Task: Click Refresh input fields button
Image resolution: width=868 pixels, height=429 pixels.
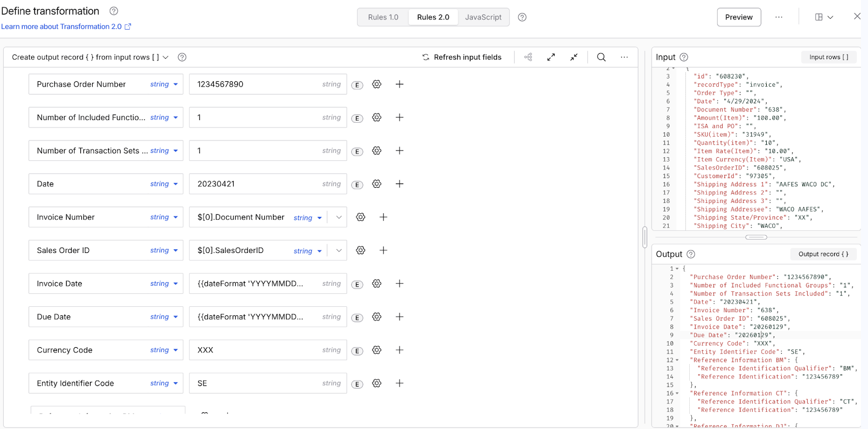Action: tap(462, 57)
